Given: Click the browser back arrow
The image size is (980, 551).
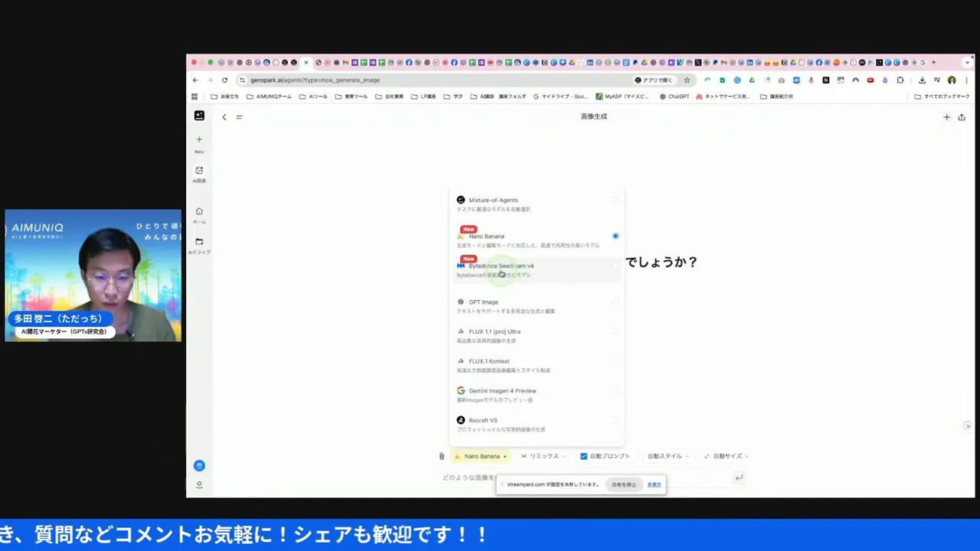Looking at the screenshot, I should coord(195,80).
